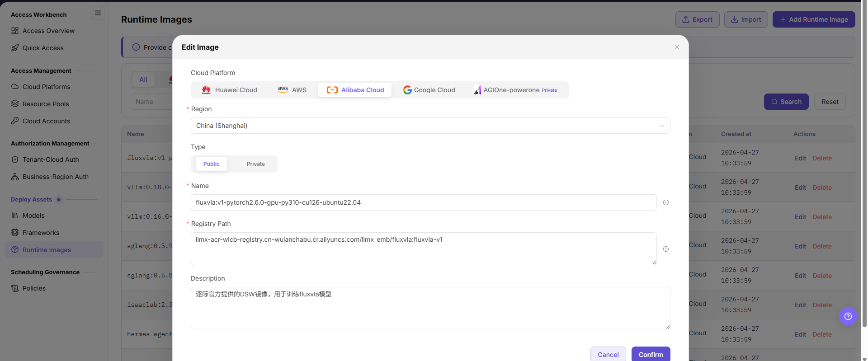Click Add Runtime Image button
The width and height of the screenshot is (868, 361).
[x=814, y=19]
